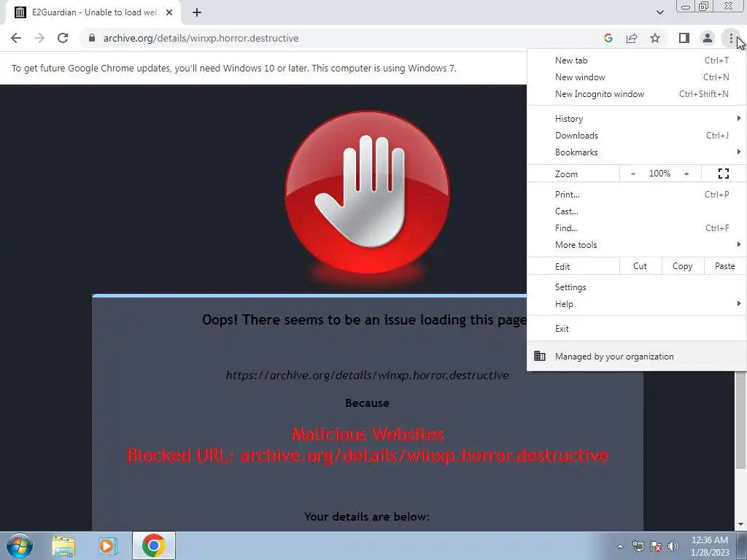Enter fullscreen using the zoom row icon
The image size is (747, 560).
[723, 174]
